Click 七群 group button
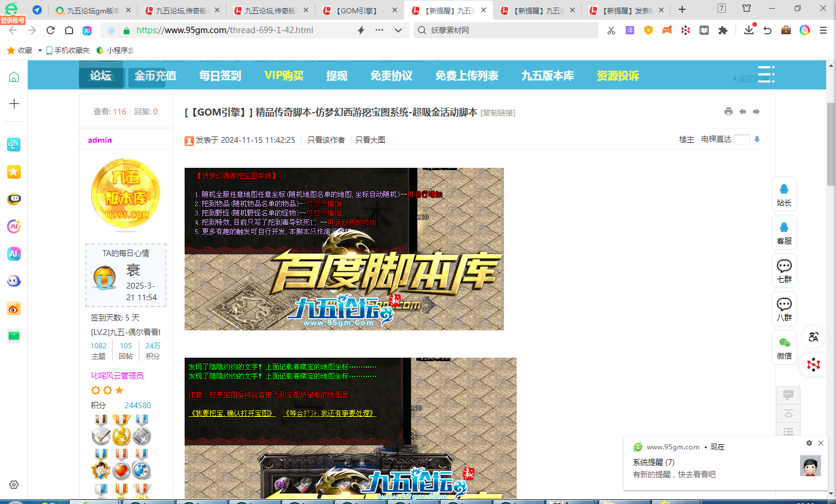The width and height of the screenshot is (836, 504). click(x=784, y=271)
